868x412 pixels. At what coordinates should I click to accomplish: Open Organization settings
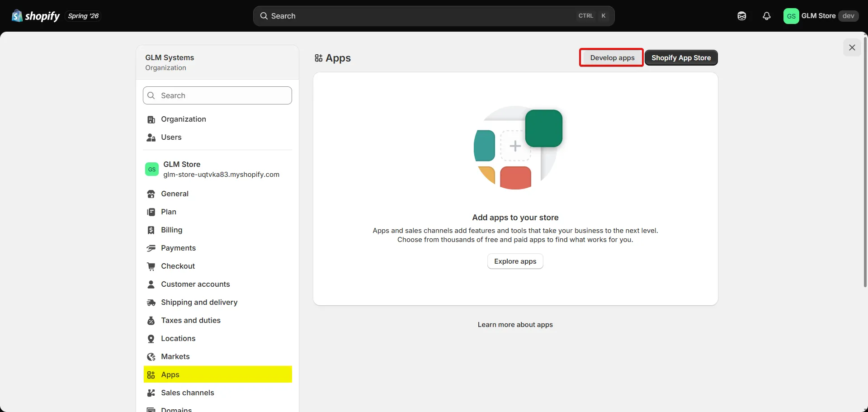pos(217,119)
